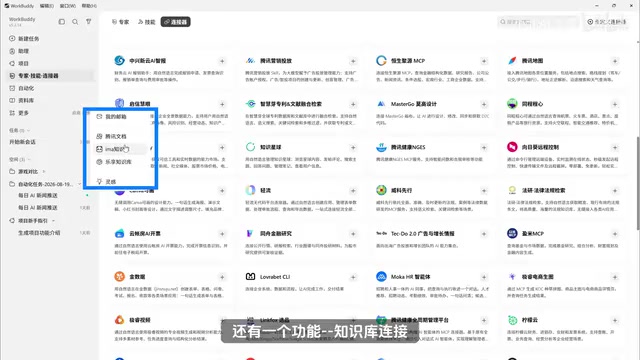Add the 中兴新云AI智报 connector
The image size is (640, 360).
[222, 61]
